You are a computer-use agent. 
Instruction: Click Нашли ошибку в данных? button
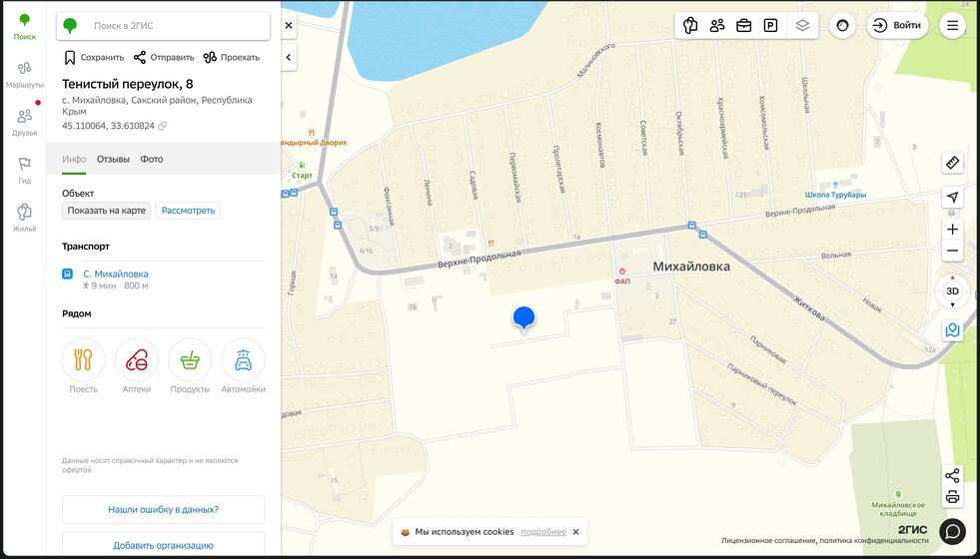163,510
